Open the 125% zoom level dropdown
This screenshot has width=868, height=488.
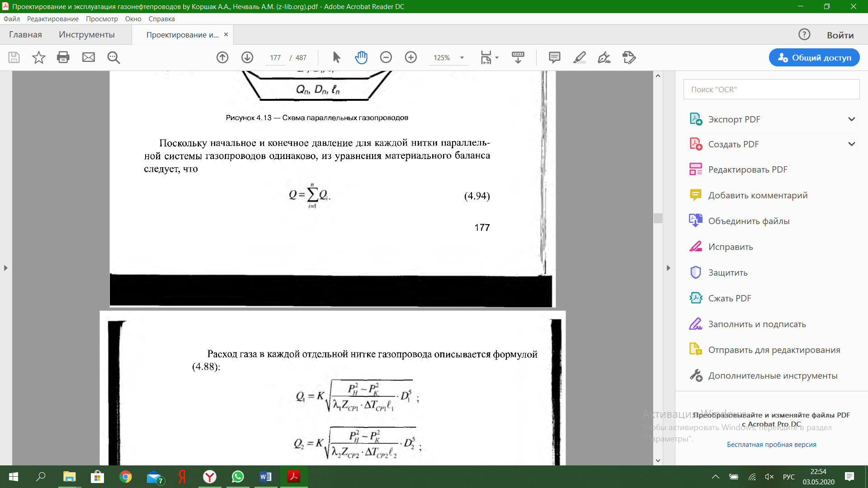(x=462, y=58)
